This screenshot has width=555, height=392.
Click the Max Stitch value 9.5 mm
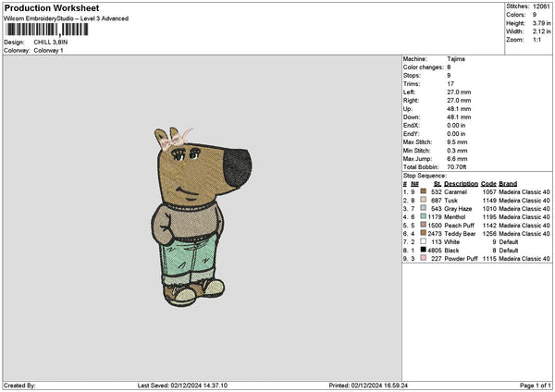tap(457, 141)
